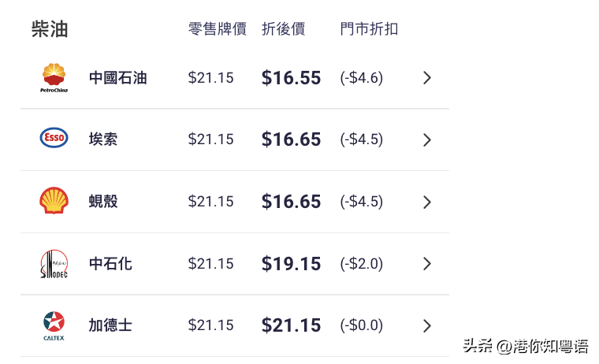Click the $16.55 discounted price
This screenshot has width=599, height=364.
[291, 78]
